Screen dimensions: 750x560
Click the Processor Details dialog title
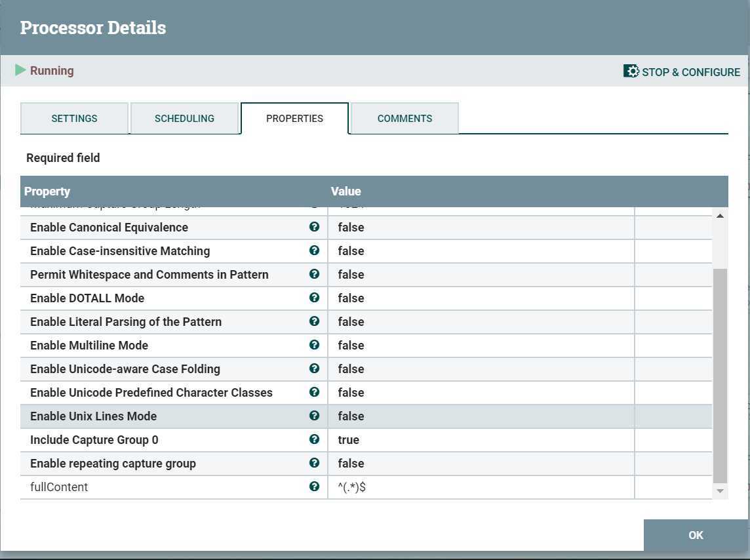pyautogui.click(x=93, y=28)
